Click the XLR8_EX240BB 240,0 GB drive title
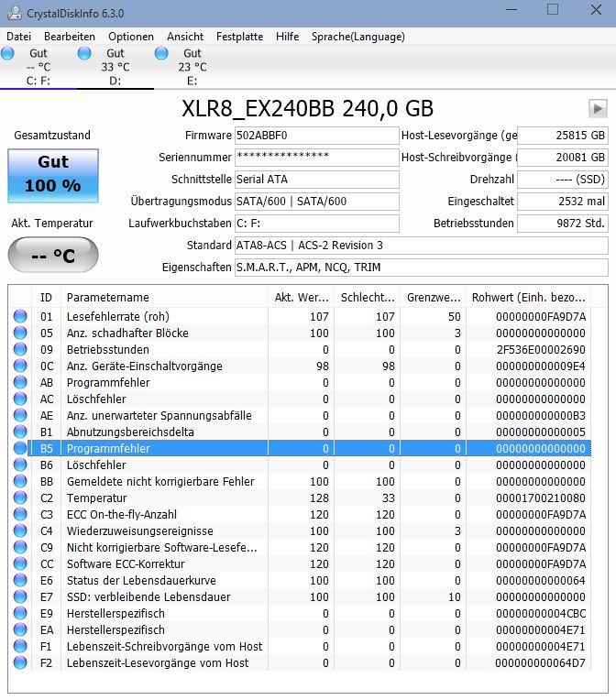Viewport: 616px width, 700px height. (307, 108)
